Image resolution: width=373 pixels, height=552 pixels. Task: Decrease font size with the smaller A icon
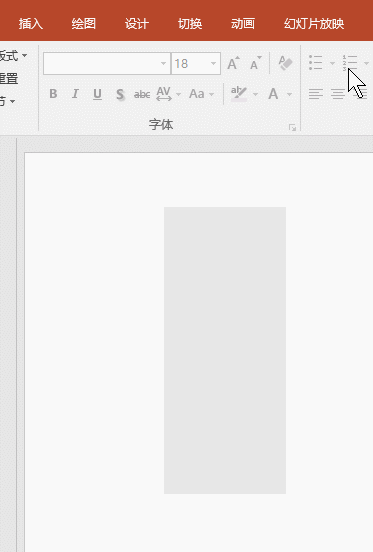(x=255, y=63)
